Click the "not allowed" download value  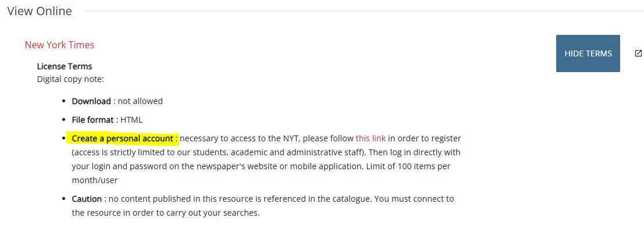point(140,101)
